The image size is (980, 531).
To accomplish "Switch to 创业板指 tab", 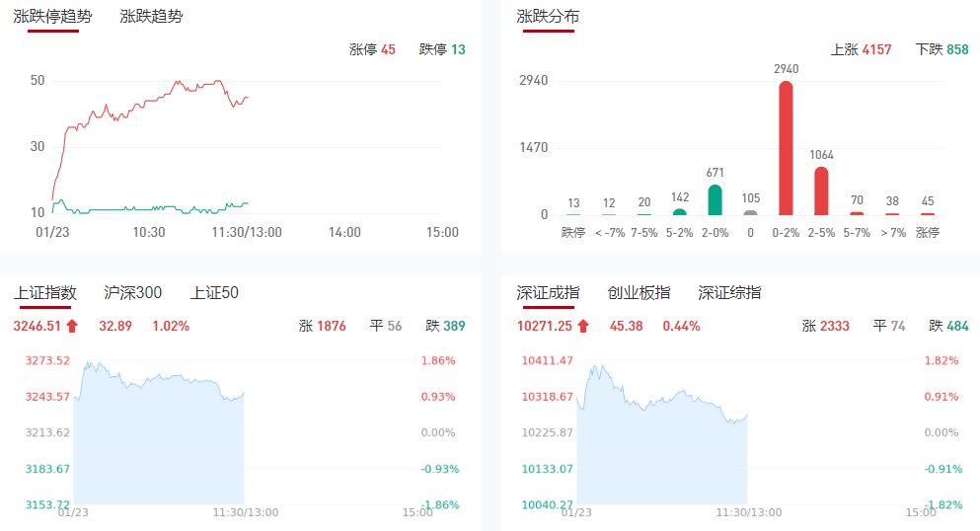I will 639,293.
